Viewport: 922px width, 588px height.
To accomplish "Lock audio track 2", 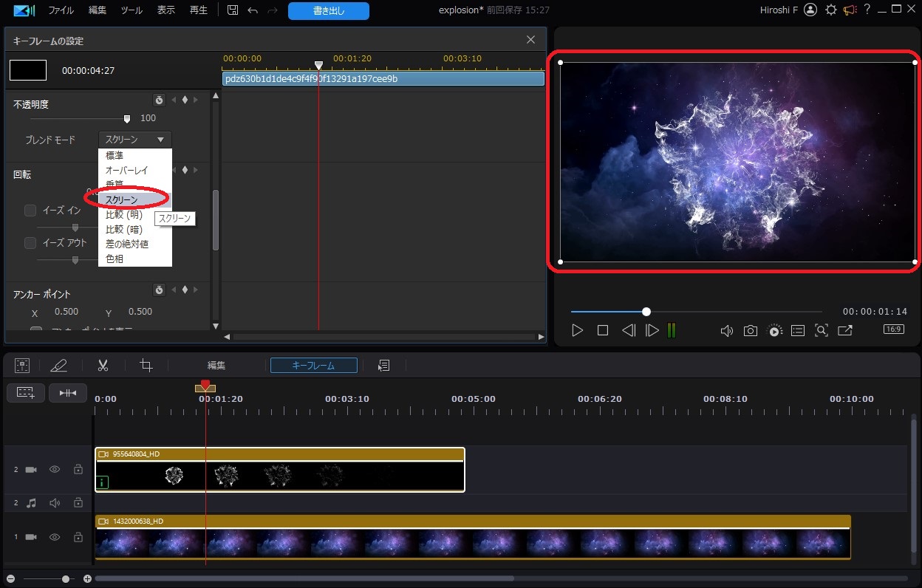I will (78, 503).
